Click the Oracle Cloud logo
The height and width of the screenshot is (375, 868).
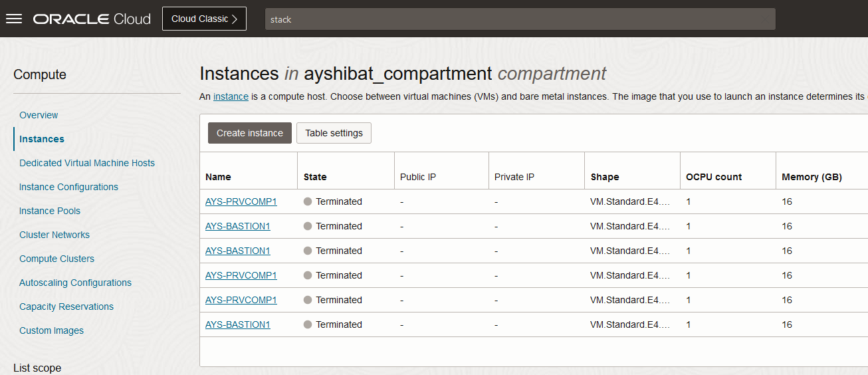point(92,19)
